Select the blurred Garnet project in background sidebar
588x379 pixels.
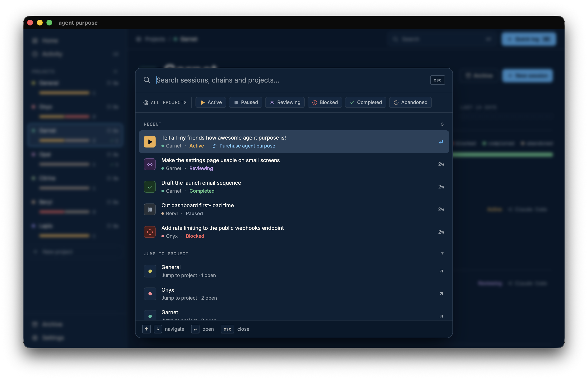click(75, 135)
